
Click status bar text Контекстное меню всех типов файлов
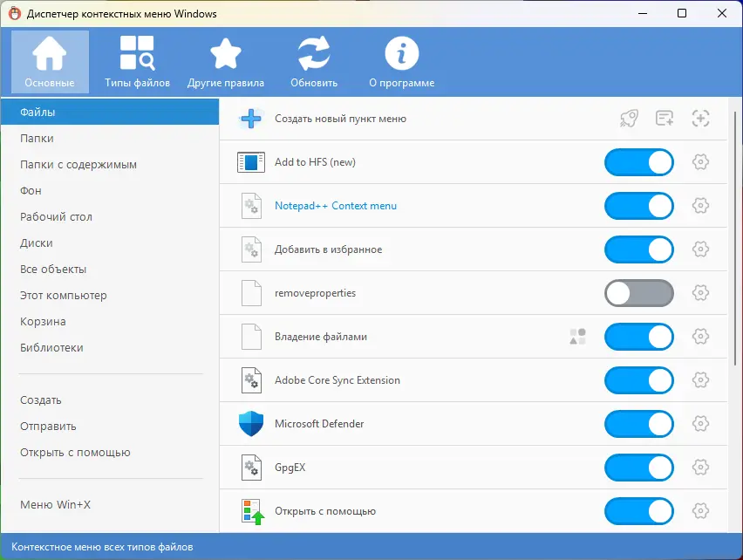tap(102, 547)
